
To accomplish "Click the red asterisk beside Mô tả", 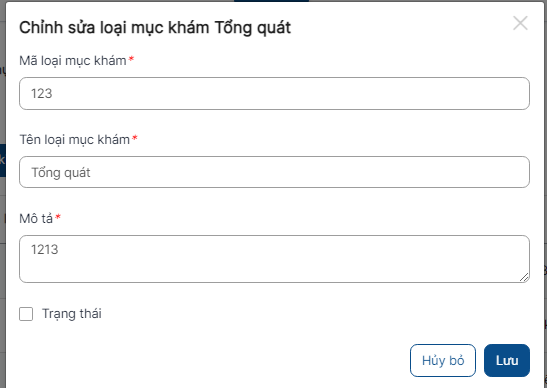I will 58,217.
